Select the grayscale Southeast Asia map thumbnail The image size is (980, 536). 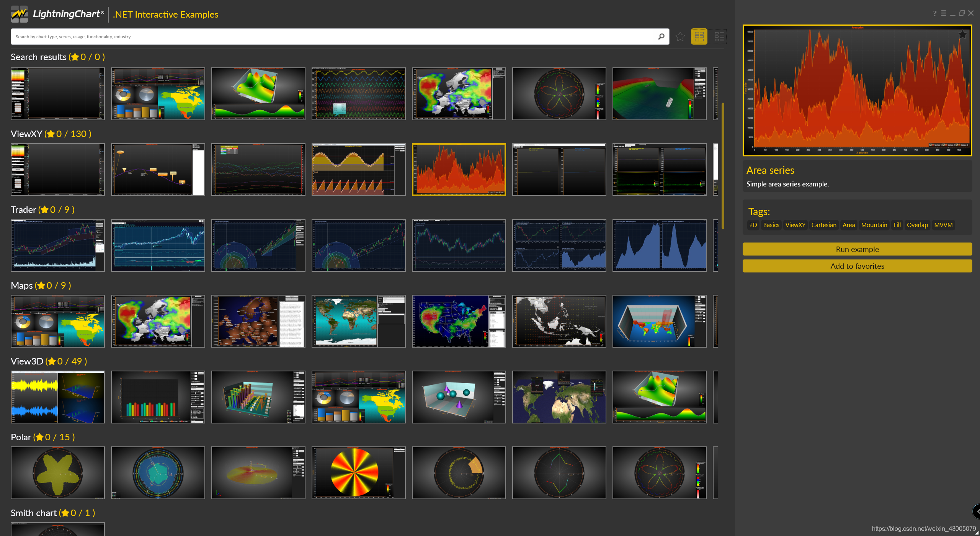(559, 321)
